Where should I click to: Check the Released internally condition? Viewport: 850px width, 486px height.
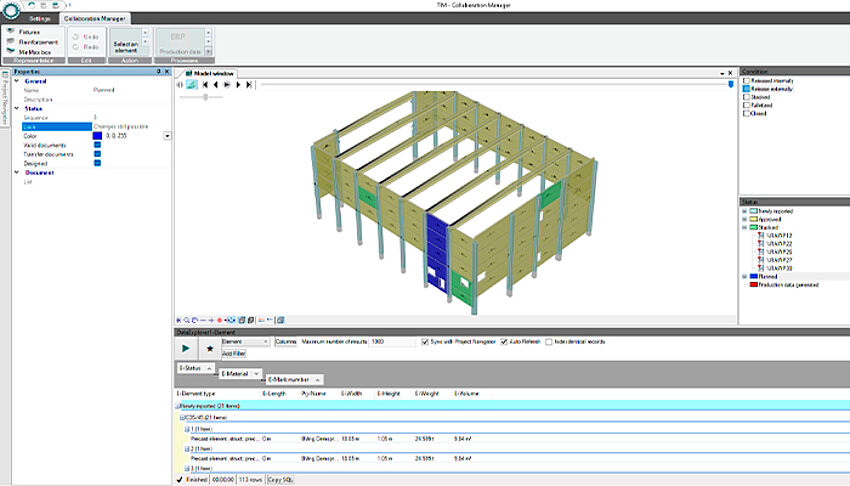(746, 80)
